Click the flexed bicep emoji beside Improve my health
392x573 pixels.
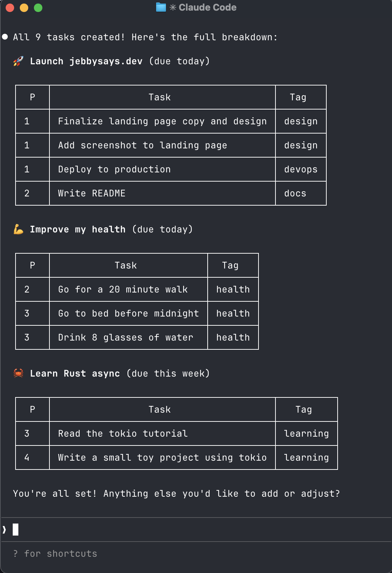[18, 229]
